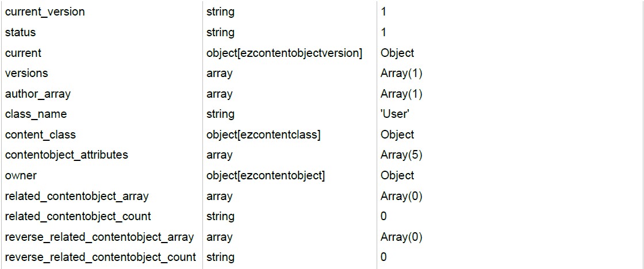The image size is (644, 269).
Task: Click the object[ezcontentclass] type cell
Action: point(263,134)
